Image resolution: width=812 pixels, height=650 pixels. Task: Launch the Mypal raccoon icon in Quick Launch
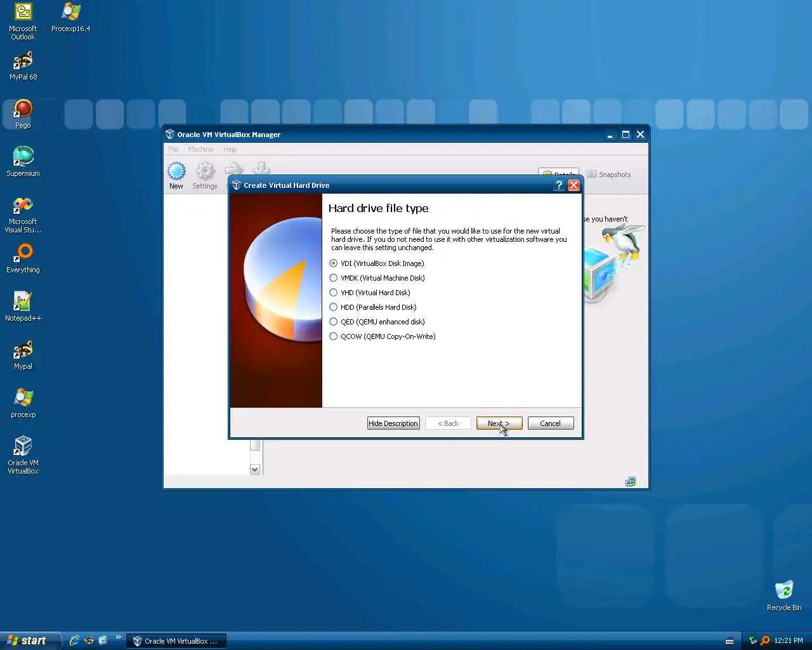click(89, 641)
